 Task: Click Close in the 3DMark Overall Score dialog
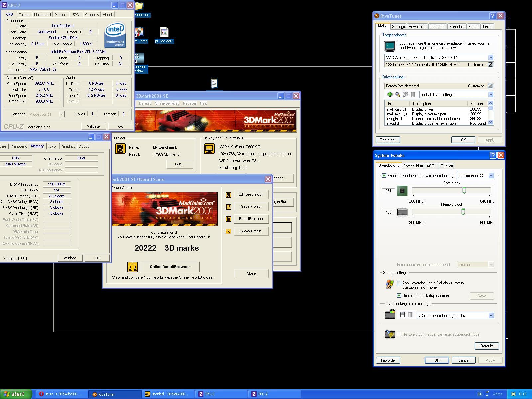251,273
